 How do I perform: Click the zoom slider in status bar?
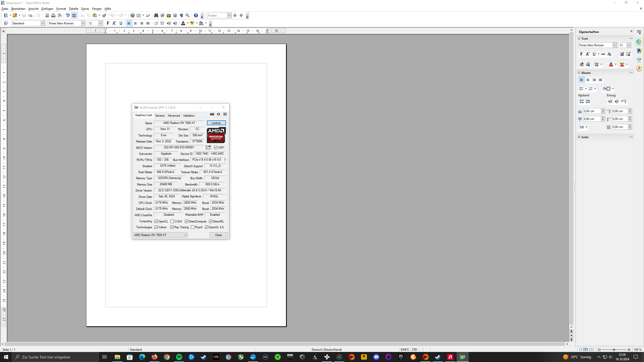(614, 350)
